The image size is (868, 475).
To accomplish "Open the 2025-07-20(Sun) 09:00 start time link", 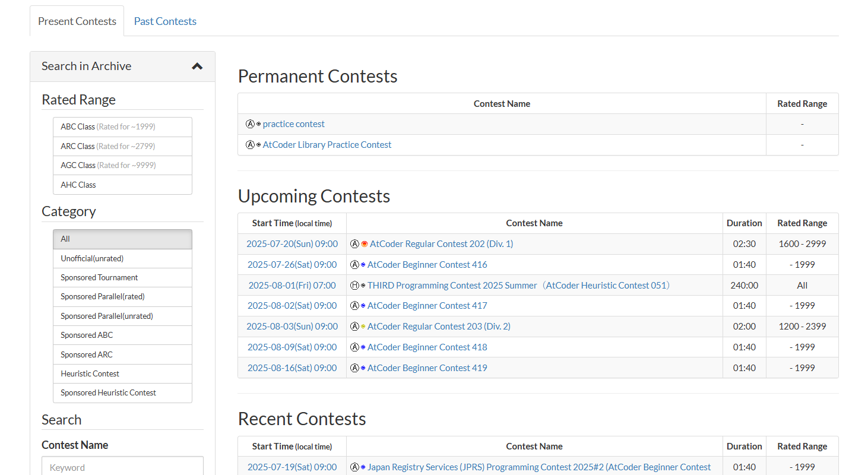I will (x=292, y=244).
